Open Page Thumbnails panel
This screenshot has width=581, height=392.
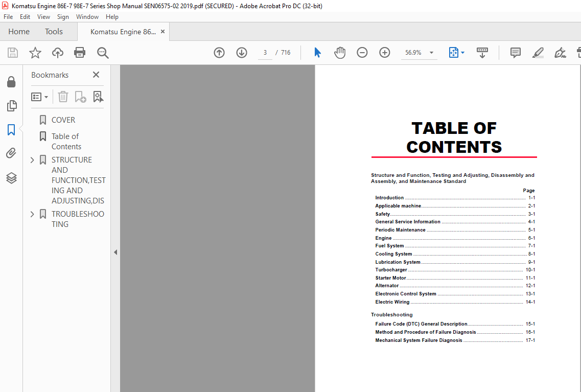pos(11,106)
